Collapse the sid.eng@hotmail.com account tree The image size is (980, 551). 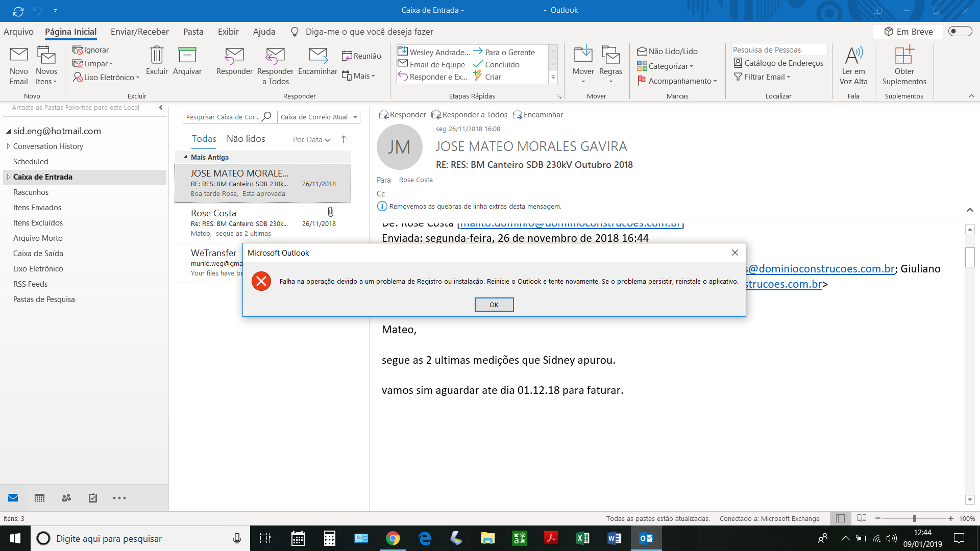coord(8,132)
